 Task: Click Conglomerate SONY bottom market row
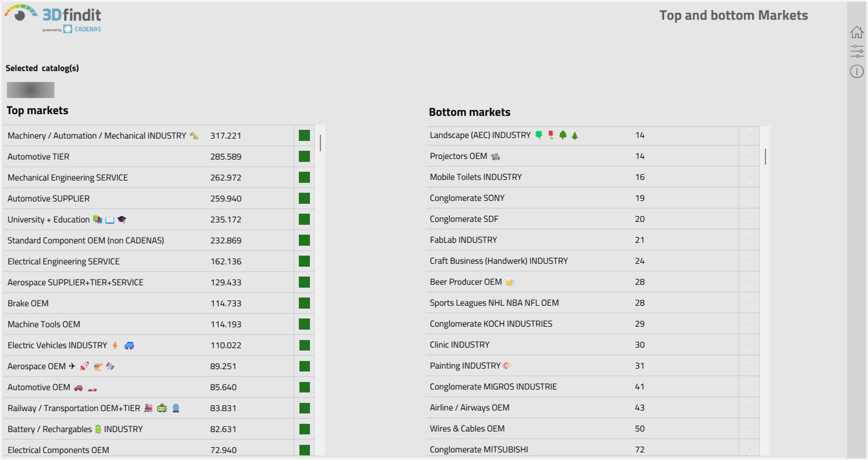467,198
